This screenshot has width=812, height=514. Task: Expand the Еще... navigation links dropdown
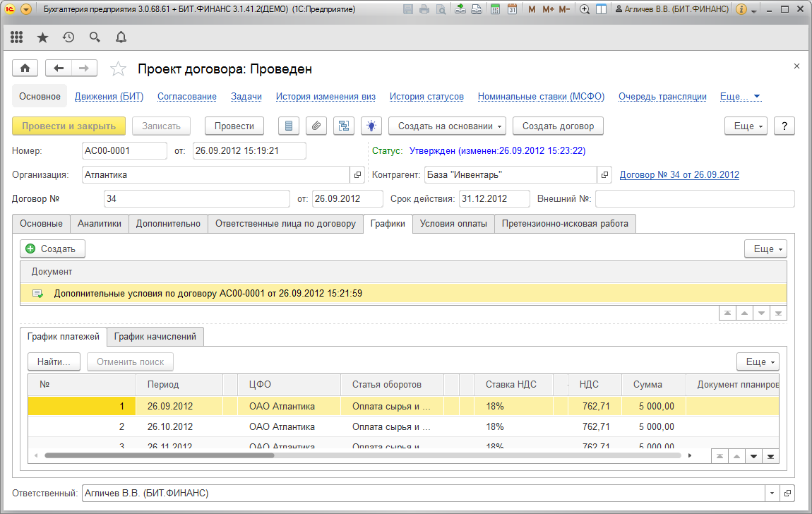pos(740,96)
